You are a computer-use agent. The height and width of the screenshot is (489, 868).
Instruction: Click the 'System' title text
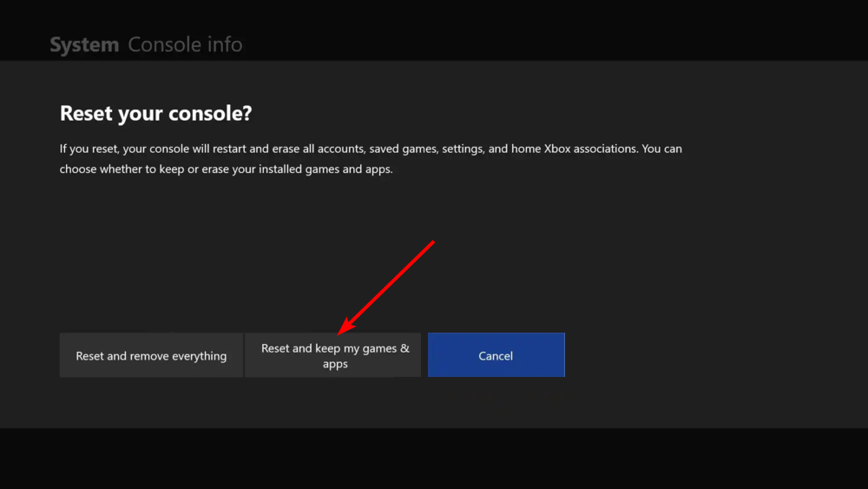[x=84, y=44]
